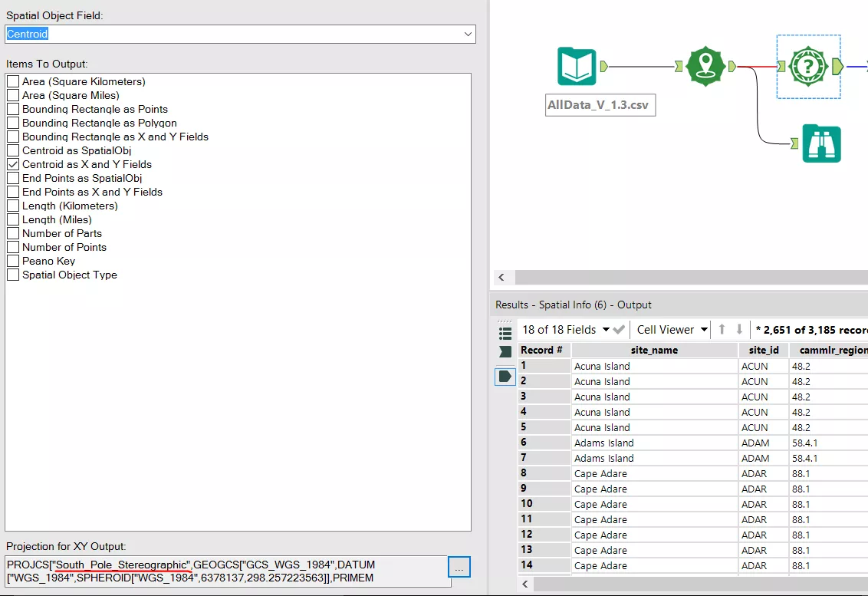
Task: Click the cammlr_region column header
Action: click(829, 350)
